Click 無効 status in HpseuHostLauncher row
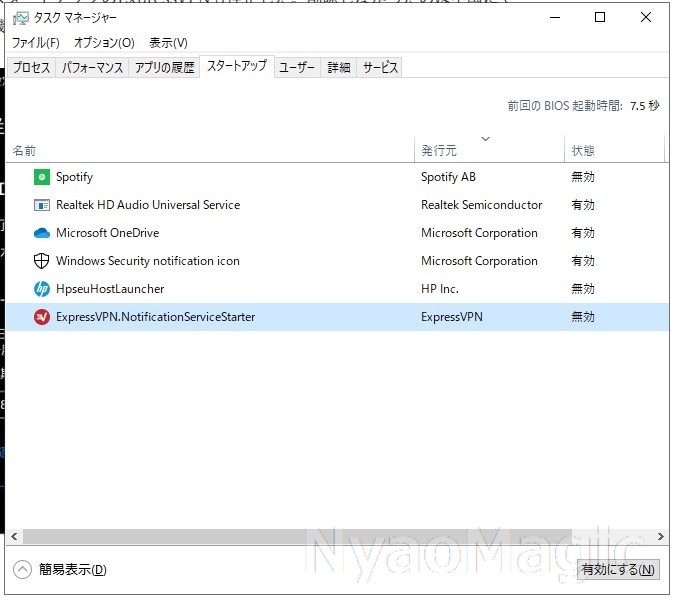Image resolution: width=674 pixels, height=600 pixels. [x=583, y=289]
